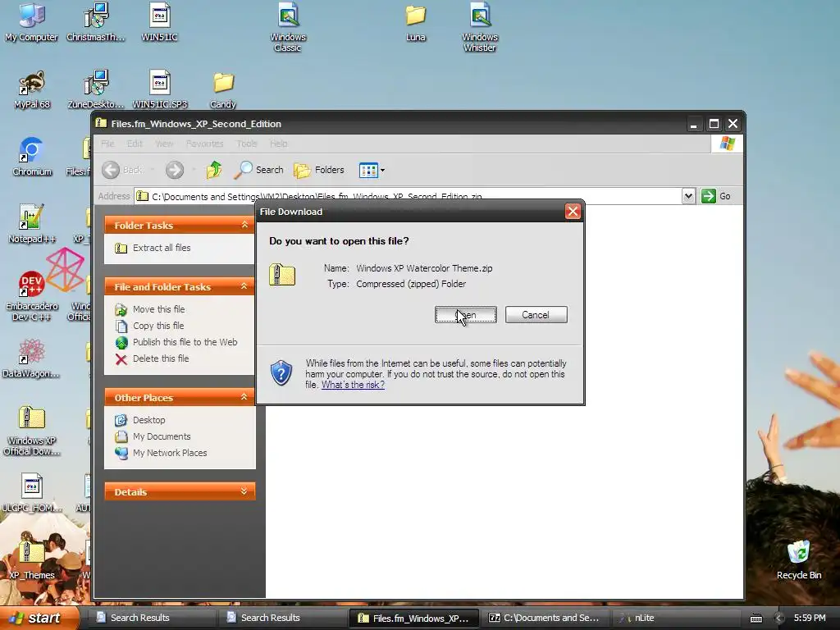Click the Forward arrow toolbar button
840x630 pixels.
click(175, 170)
